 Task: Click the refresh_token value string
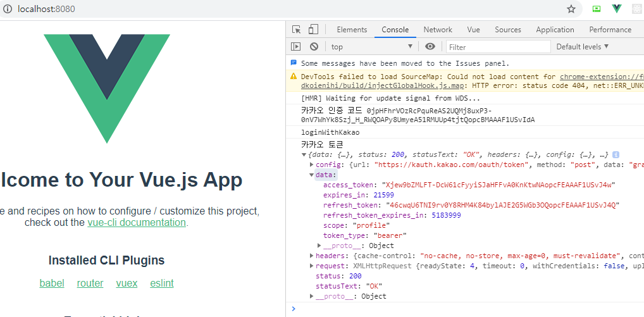pyautogui.click(x=502, y=205)
